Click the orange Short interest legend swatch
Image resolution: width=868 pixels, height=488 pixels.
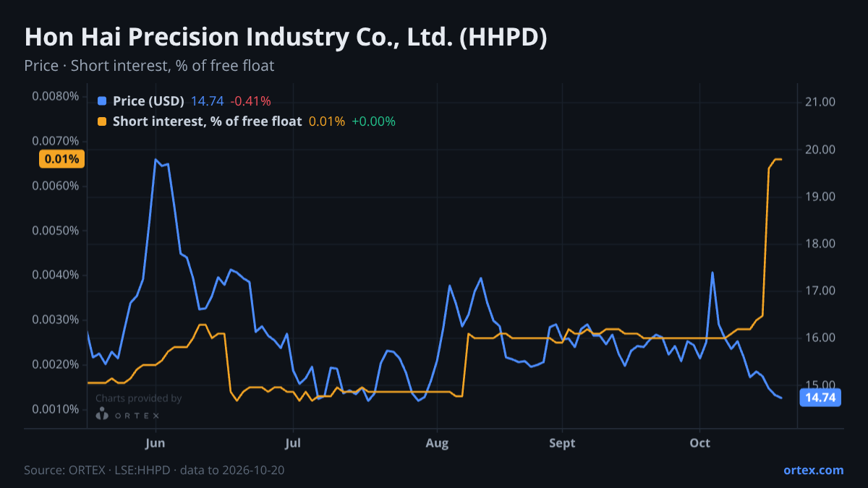click(101, 121)
